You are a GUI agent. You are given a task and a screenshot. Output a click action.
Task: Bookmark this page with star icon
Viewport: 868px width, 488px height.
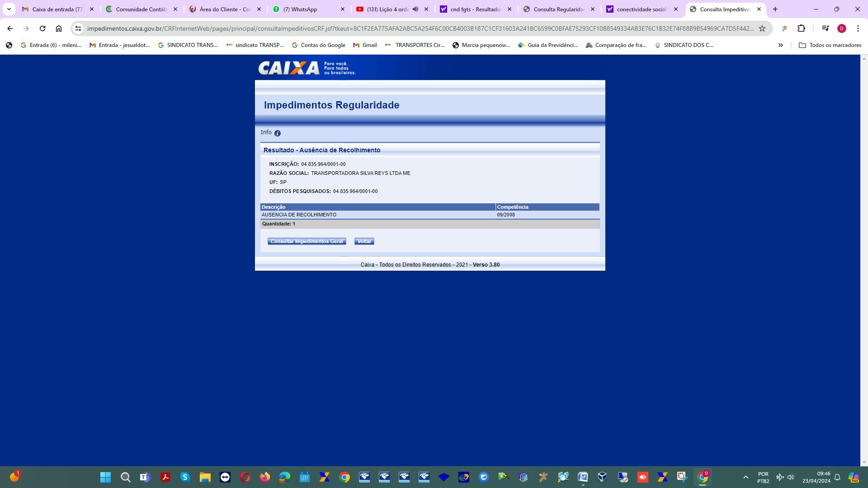point(762,28)
